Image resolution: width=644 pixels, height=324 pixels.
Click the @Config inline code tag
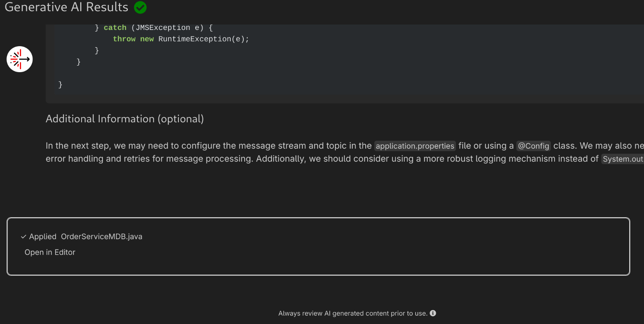[x=533, y=146]
